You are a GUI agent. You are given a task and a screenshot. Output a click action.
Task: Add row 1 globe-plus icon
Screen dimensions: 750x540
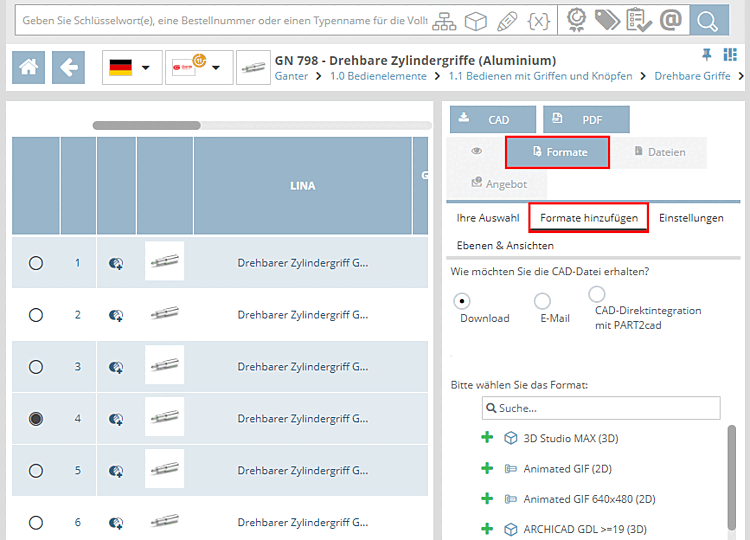(x=116, y=263)
